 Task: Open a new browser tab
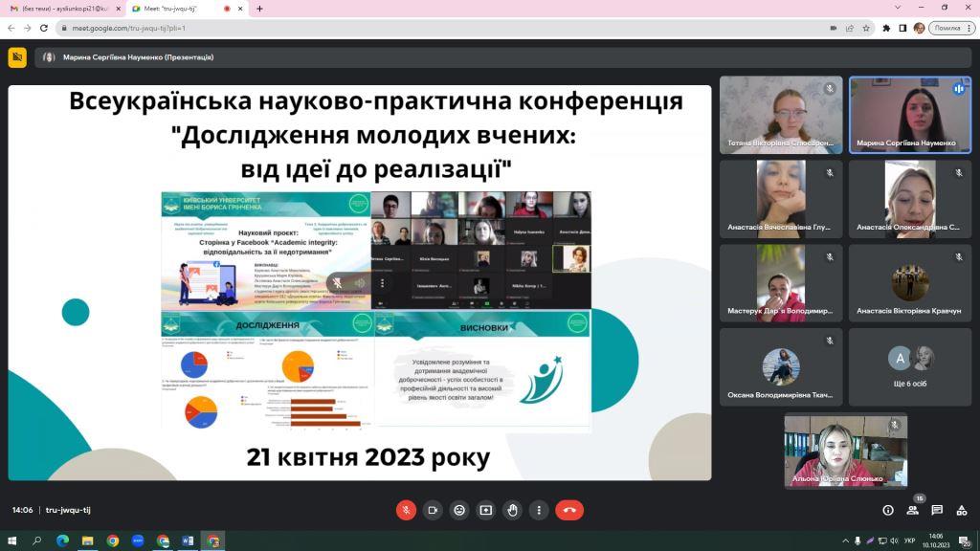click(259, 9)
